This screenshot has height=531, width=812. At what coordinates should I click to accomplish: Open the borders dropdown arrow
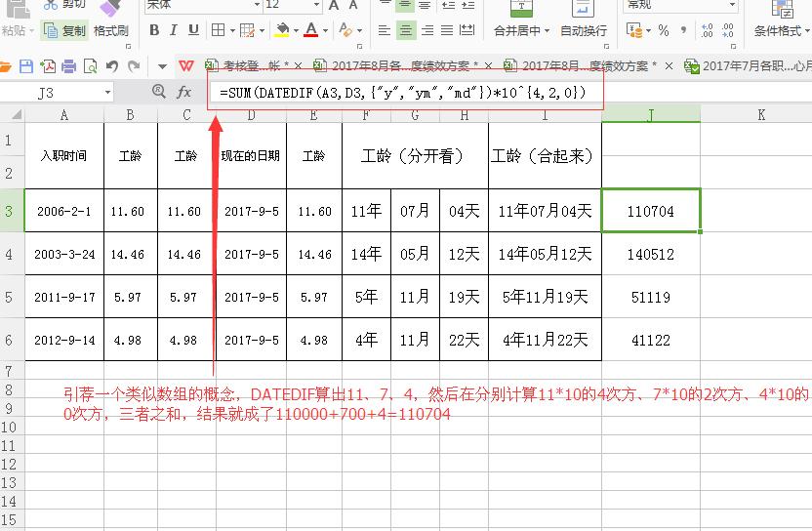(232, 30)
